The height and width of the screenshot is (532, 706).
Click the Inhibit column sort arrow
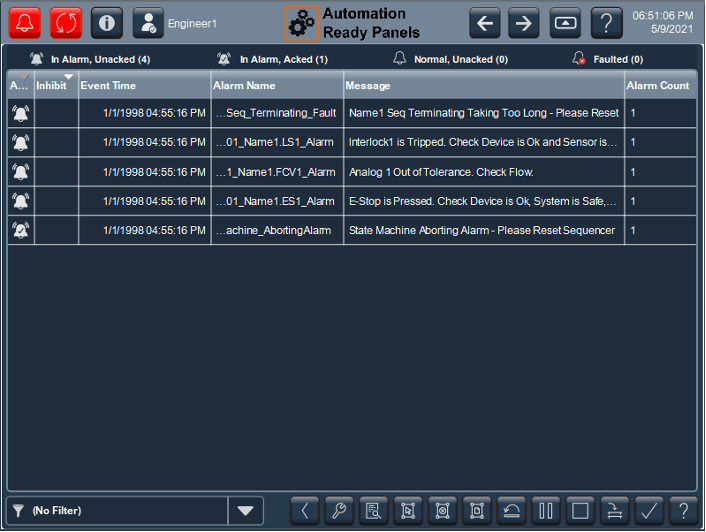[68, 77]
